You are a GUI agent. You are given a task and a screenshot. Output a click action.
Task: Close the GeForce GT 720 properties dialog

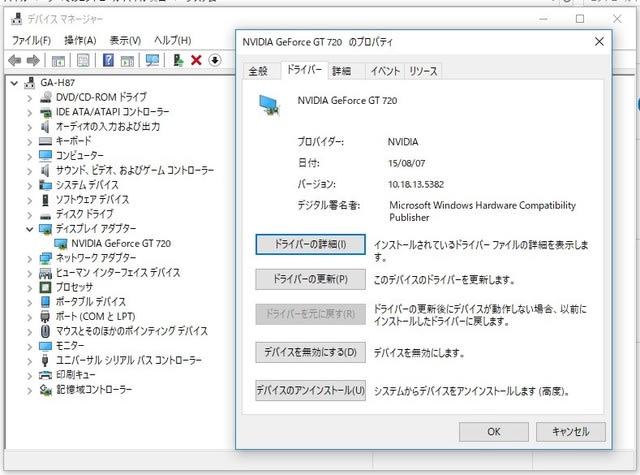[599, 42]
